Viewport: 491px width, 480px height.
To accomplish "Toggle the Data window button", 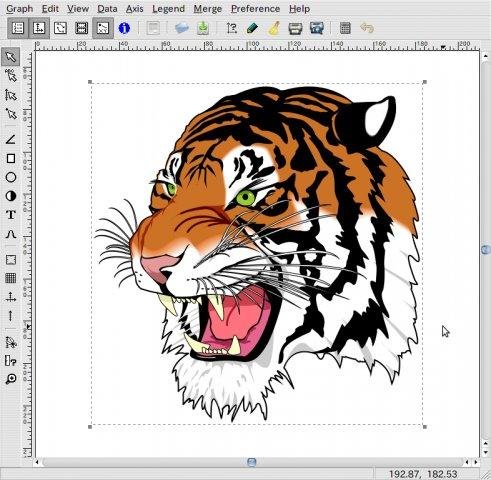I will pyautogui.click(x=18, y=28).
